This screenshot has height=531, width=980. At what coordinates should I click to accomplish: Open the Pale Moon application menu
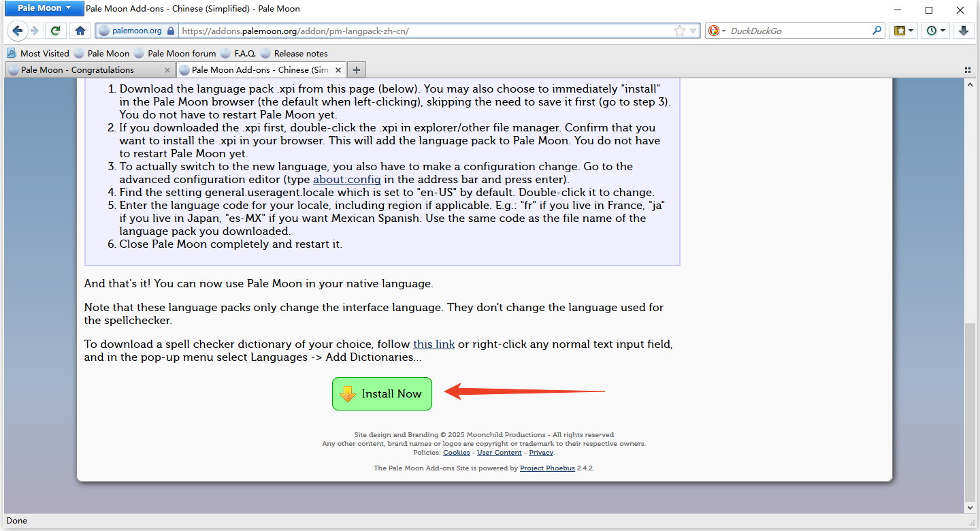[x=44, y=8]
